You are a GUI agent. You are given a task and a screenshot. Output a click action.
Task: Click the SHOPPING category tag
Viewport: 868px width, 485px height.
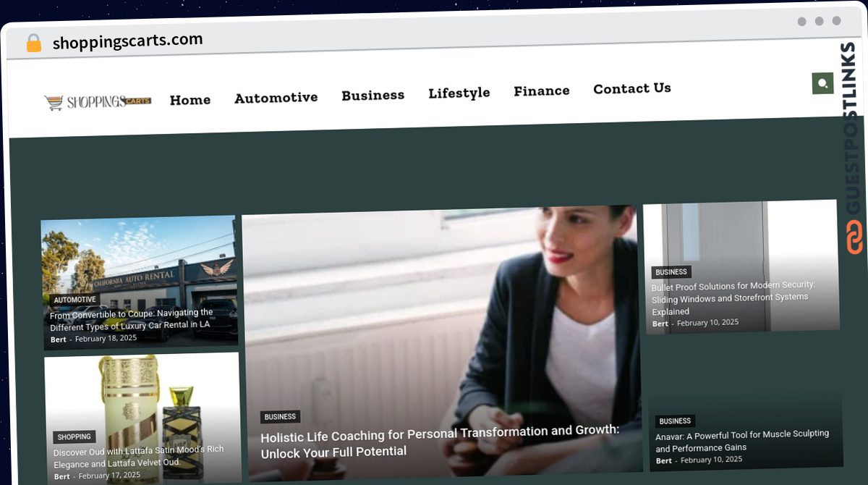[x=74, y=437]
